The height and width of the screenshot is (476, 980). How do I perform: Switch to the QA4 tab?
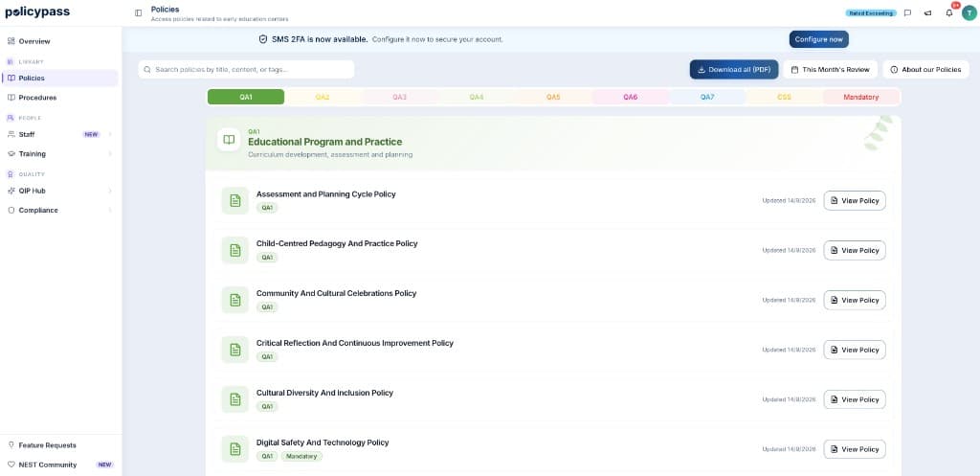[x=477, y=97]
